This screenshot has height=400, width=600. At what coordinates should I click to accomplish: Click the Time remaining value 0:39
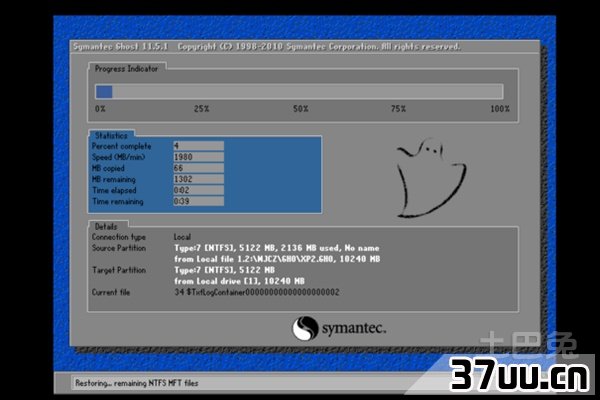coord(199,201)
